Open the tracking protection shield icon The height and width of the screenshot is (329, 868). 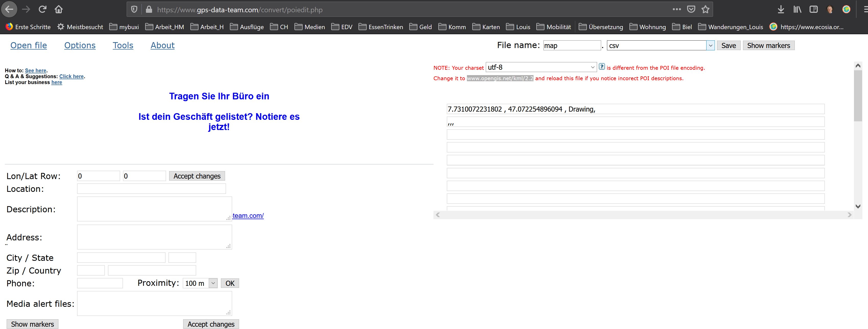tap(134, 9)
